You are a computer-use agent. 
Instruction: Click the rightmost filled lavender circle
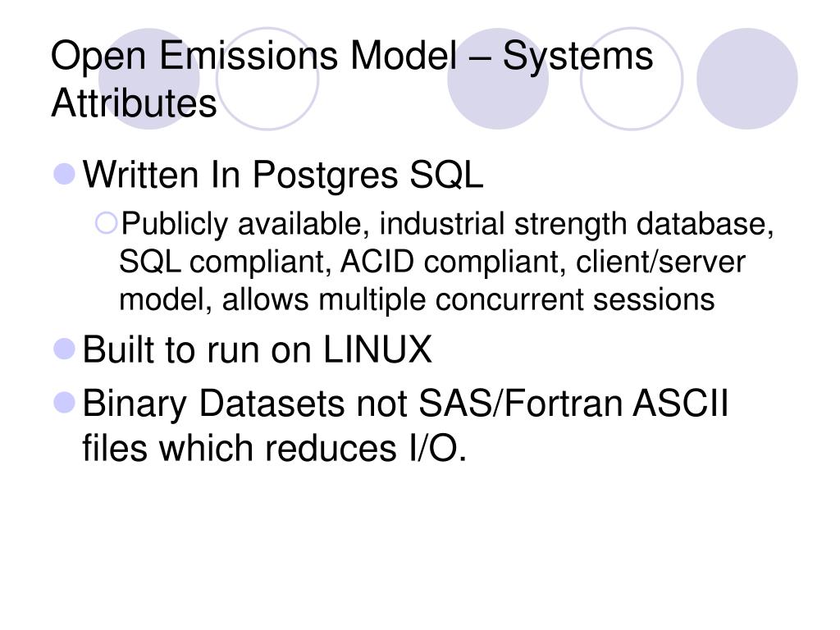[x=747, y=79]
